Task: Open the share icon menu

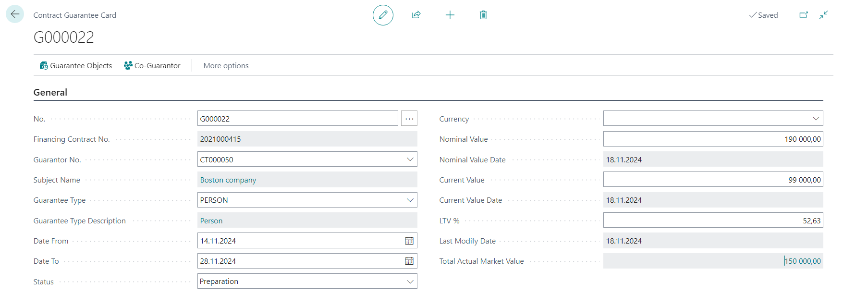Action: point(416,15)
